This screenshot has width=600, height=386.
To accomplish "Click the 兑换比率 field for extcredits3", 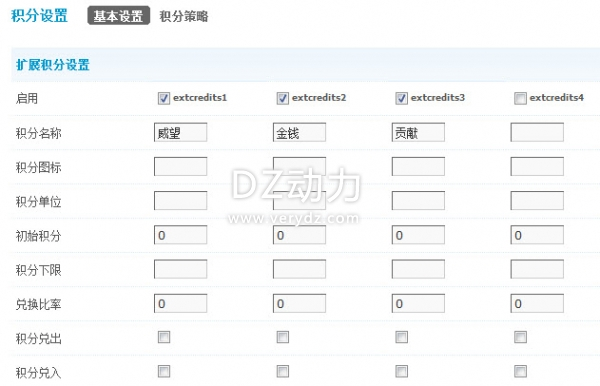I will (418, 303).
